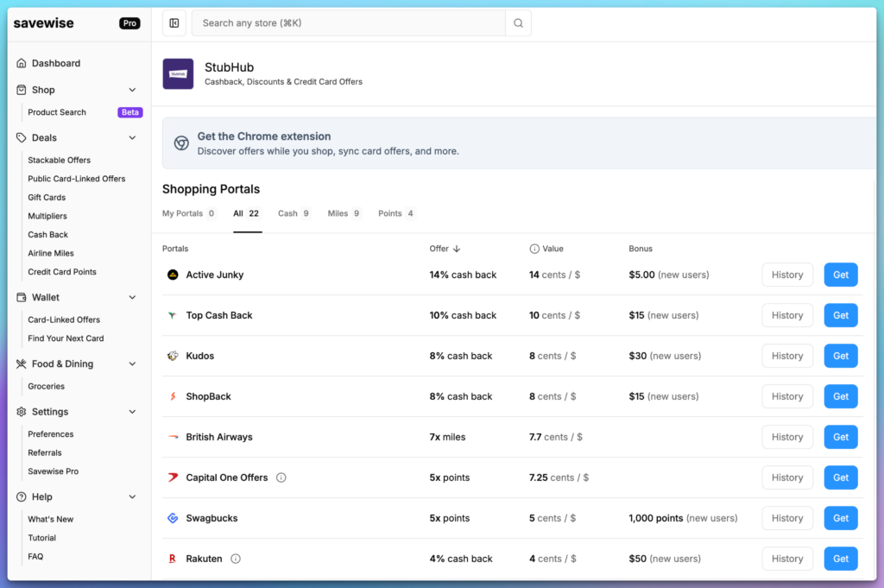Get the Kudos offer

point(841,356)
